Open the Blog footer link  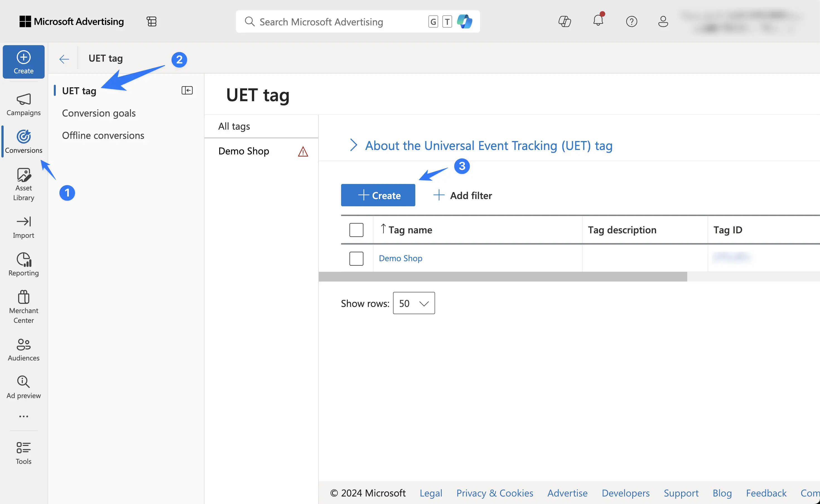pos(722,493)
